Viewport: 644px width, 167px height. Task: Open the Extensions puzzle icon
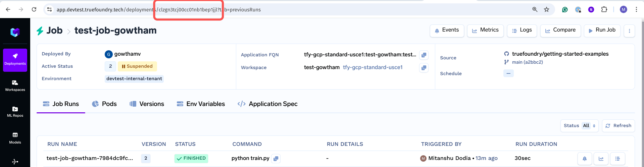(604, 9)
